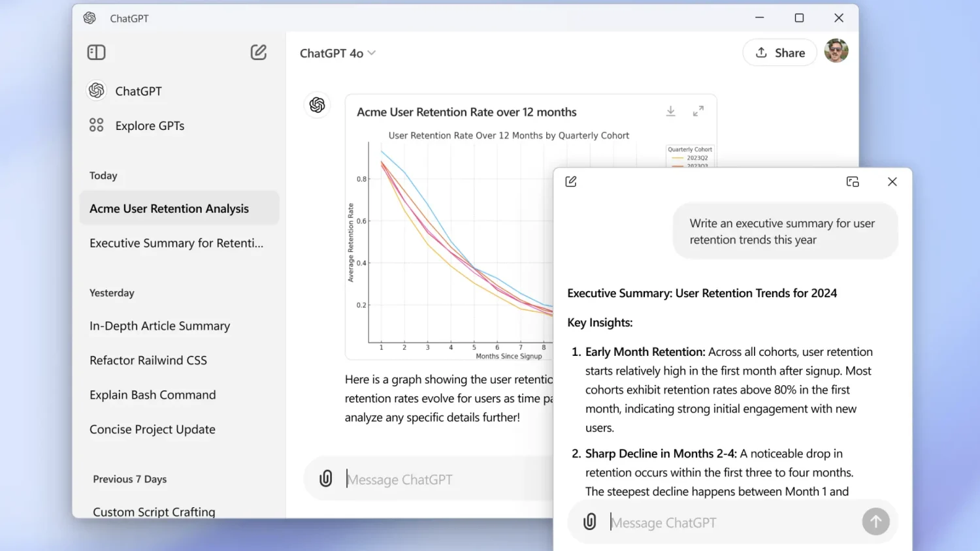Image resolution: width=980 pixels, height=551 pixels.
Task: Open Explore GPTs
Action: coord(150,125)
